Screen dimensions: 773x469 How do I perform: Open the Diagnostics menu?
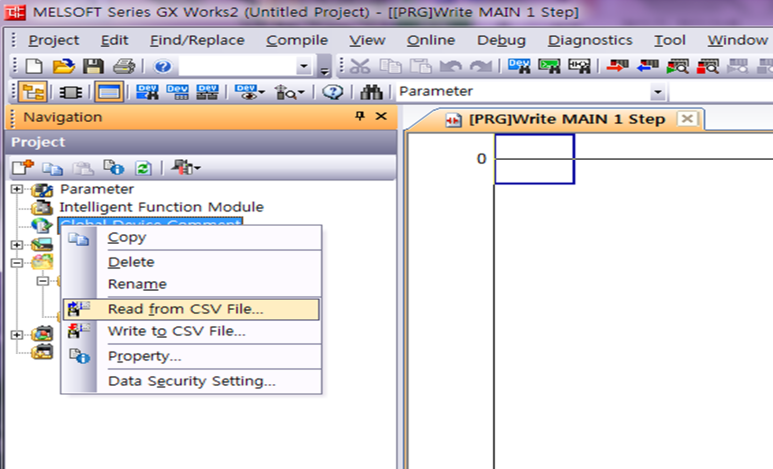(590, 40)
